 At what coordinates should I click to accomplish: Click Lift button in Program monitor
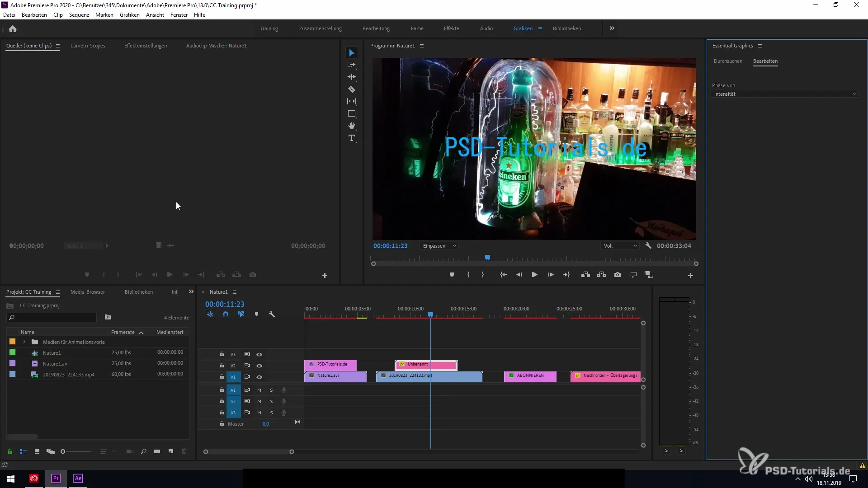pos(585,275)
